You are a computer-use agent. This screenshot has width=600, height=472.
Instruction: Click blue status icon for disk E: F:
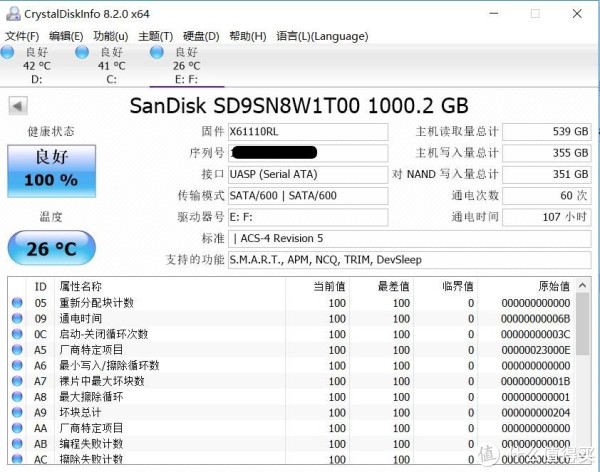pyautogui.click(x=157, y=52)
